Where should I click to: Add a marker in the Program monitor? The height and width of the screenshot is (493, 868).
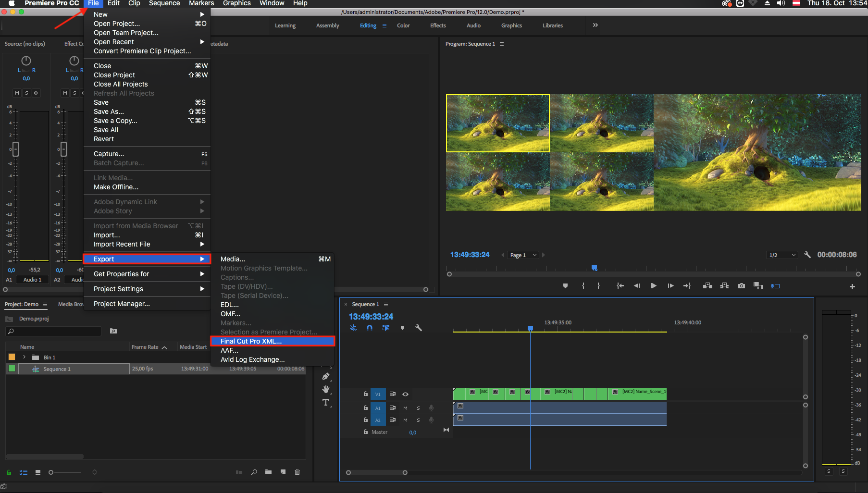(x=565, y=286)
